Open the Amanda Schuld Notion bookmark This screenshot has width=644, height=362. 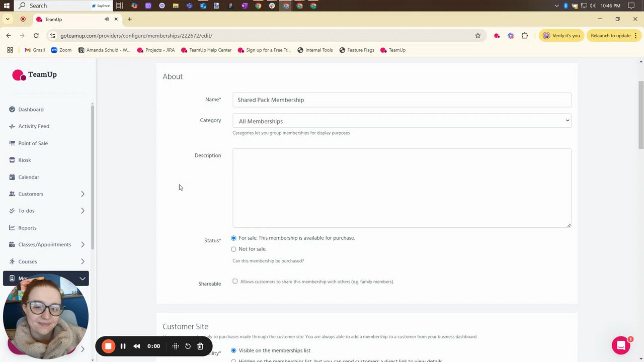[105, 50]
